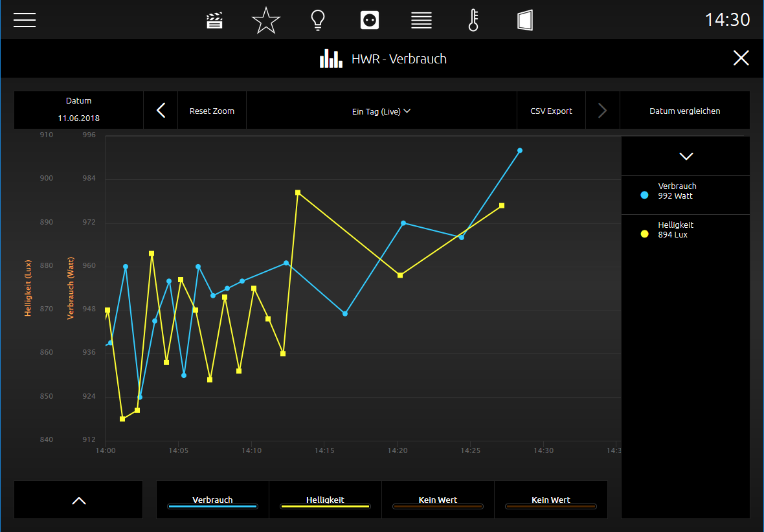Collapse the legend panel with down chevron
764x532 pixels.
[686, 156]
